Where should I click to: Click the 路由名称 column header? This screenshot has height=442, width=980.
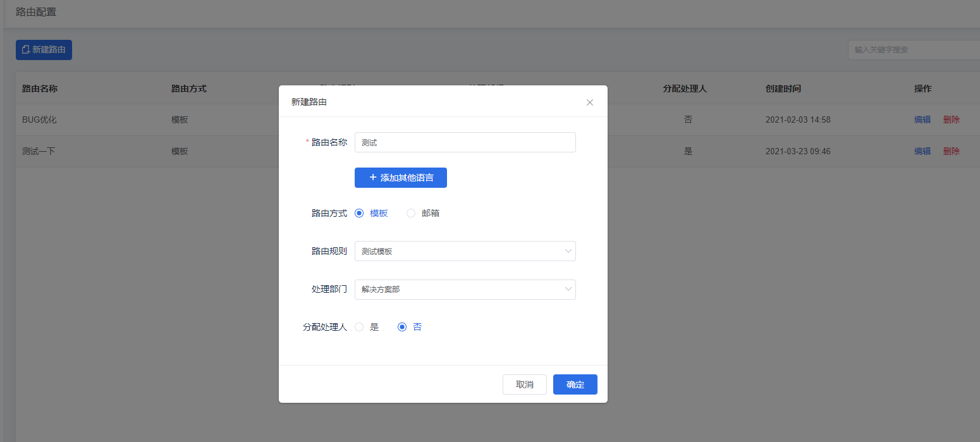tap(40, 89)
